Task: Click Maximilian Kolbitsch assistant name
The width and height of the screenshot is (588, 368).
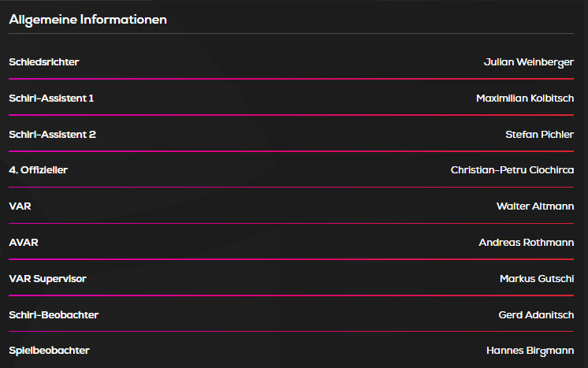Action: [525, 99]
